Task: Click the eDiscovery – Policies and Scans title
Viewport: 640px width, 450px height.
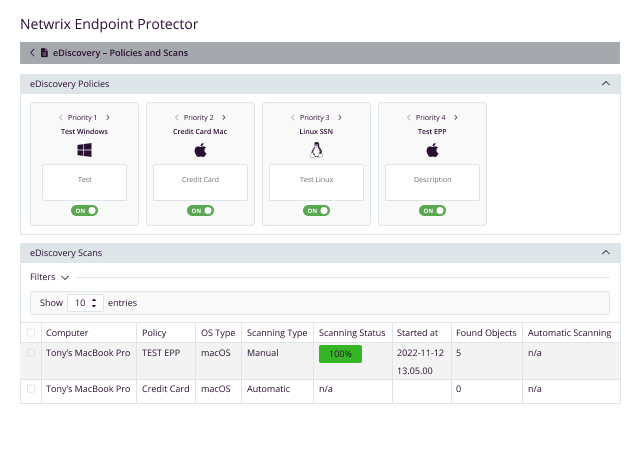Action: pos(120,53)
